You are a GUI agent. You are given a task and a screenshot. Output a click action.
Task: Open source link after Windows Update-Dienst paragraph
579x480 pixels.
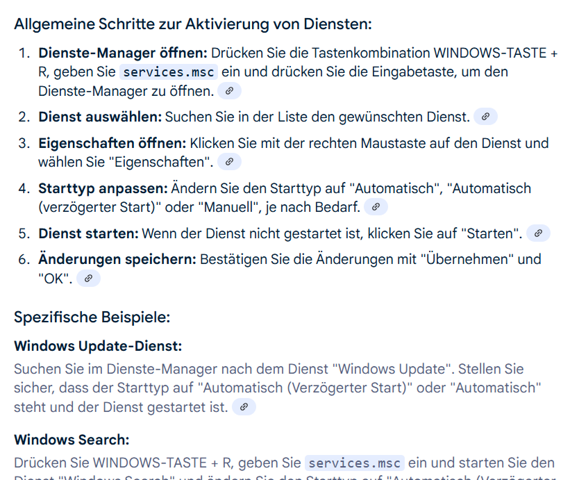(244, 407)
